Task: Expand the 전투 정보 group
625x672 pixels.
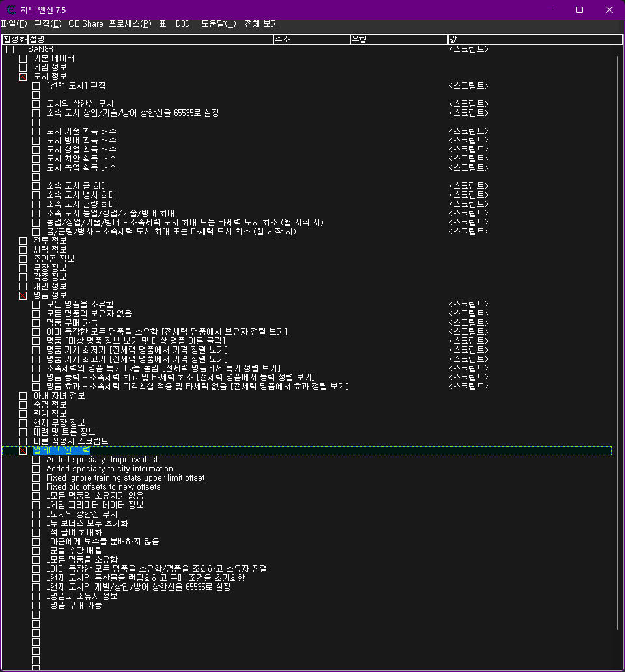Action: (23, 241)
